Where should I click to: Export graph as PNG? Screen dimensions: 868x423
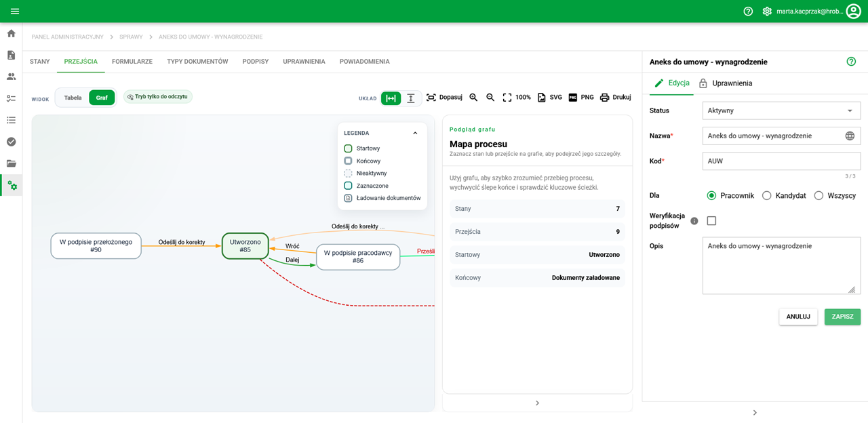581,98
